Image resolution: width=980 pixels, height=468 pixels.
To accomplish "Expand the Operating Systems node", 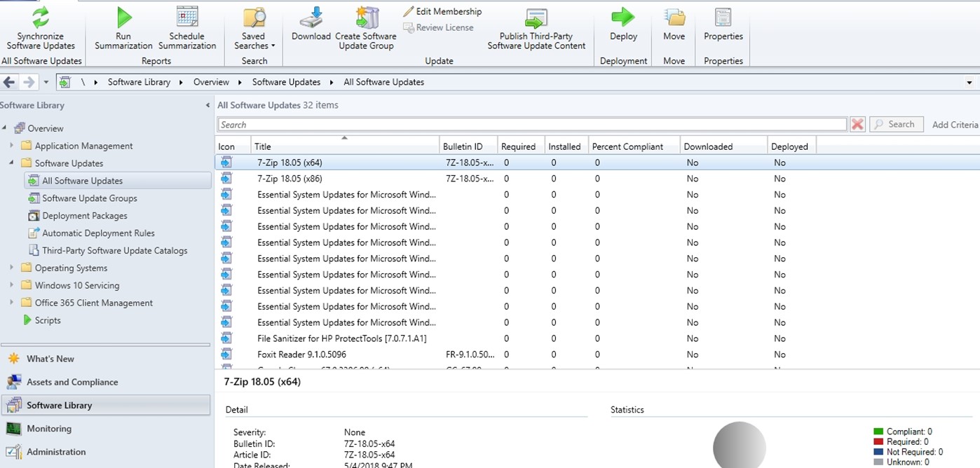I will coord(11,268).
